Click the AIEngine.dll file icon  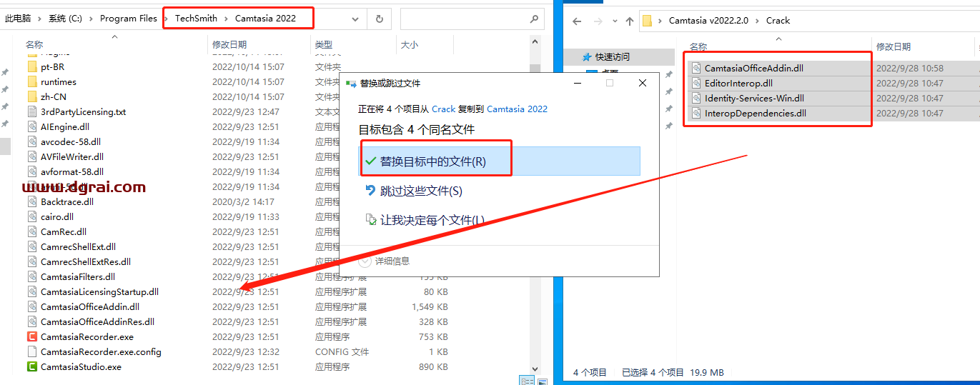pyautogui.click(x=32, y=126)
